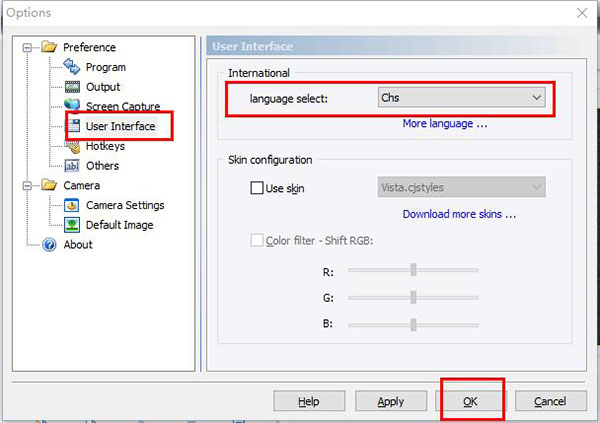
Task: Click the User Interface page icon
Action: coord(73,126)
